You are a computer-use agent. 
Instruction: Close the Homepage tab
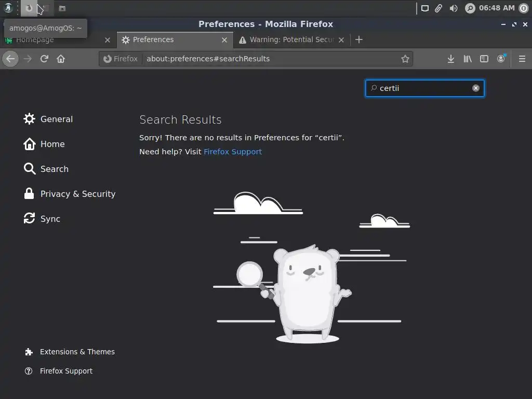pyautogui.click(x=108, y=40)
